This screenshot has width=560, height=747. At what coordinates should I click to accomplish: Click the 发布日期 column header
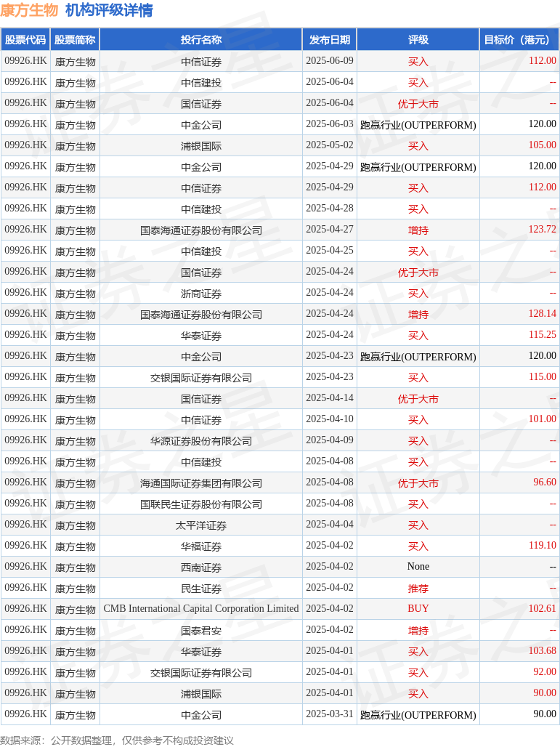point(330,39)
